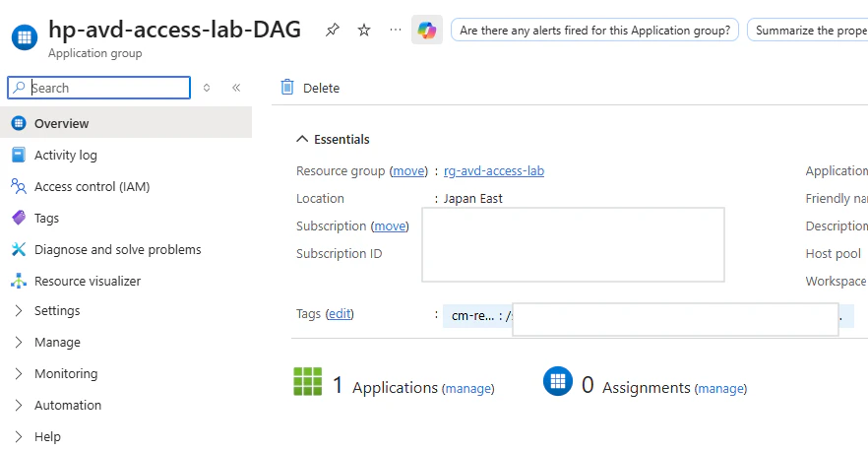Click the Applications count 1
The height and width of the screenshot is (451, 868).
[338, 385]
